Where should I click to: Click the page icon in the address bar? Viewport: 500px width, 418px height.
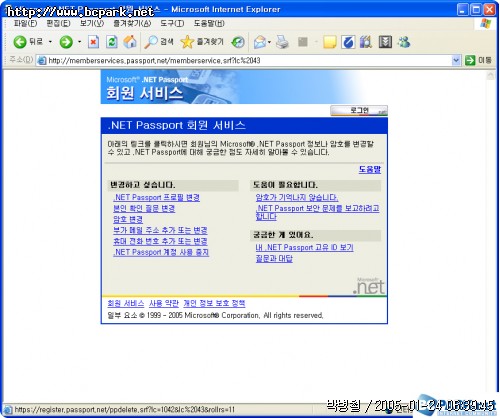42,60
